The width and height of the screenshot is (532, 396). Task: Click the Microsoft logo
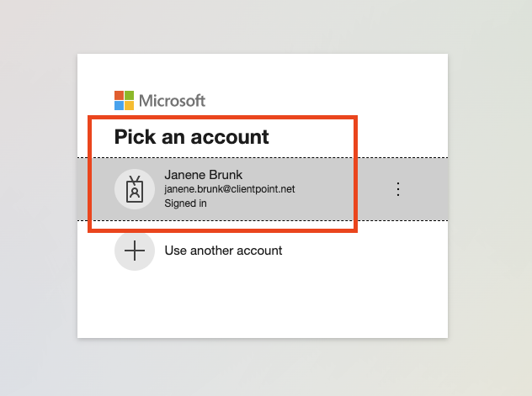point(160,101)
